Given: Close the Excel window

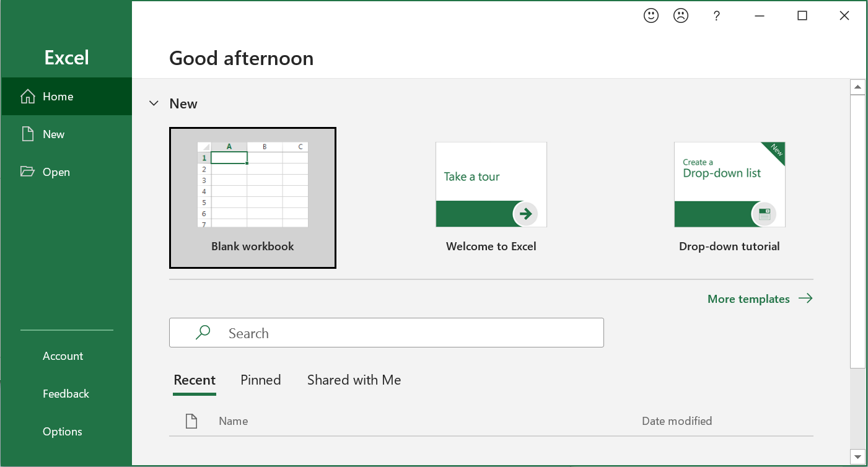Looking at the screenshot, I should click(844, 16).
